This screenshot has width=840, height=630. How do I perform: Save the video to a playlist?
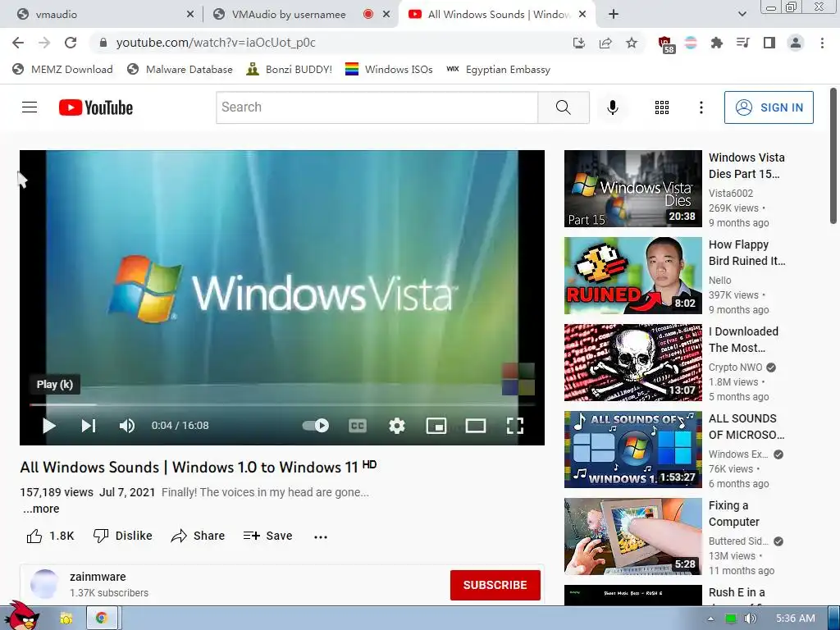click(x=267, y=536)
